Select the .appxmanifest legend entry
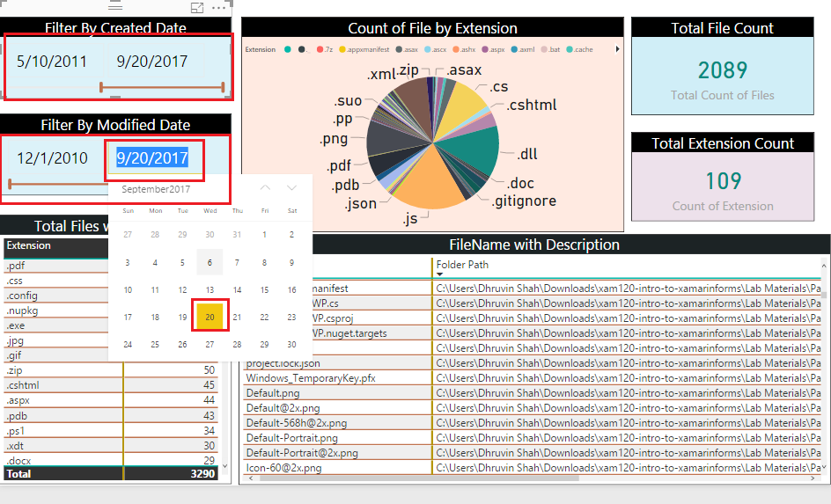 coord(364,49)
